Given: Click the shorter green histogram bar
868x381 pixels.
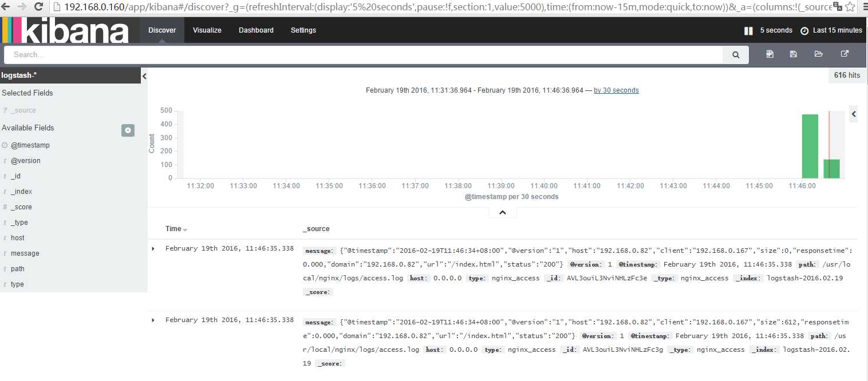Looking at the screenshot, I should pos(831,169).
